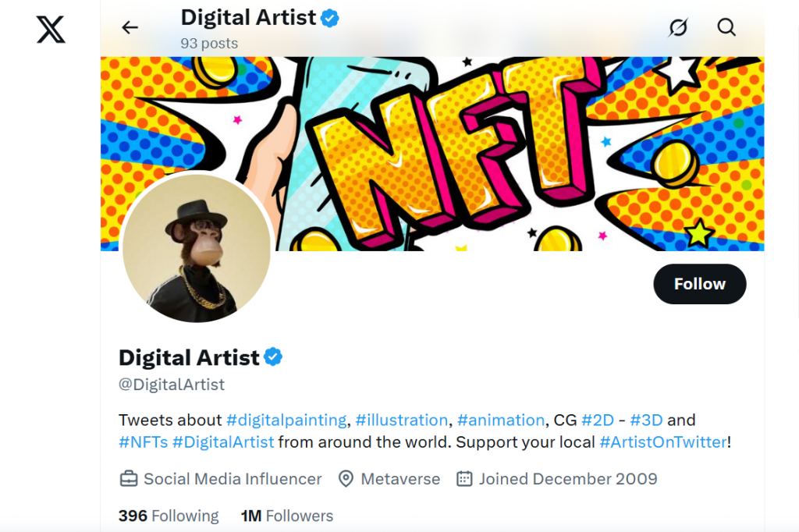Click the profile picture of the ape avatar
Viewport: 799px width, 532px height.
tap(196, 248)
